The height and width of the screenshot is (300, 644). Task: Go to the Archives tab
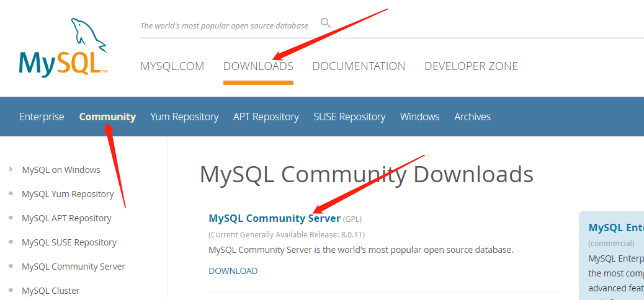[x=472, y=117]
